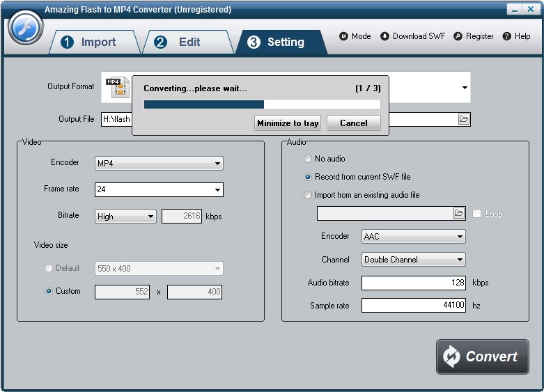Viewport: 544px width, 392px height.
Task: Click the MP4 output format file icon
Action: 118,87
